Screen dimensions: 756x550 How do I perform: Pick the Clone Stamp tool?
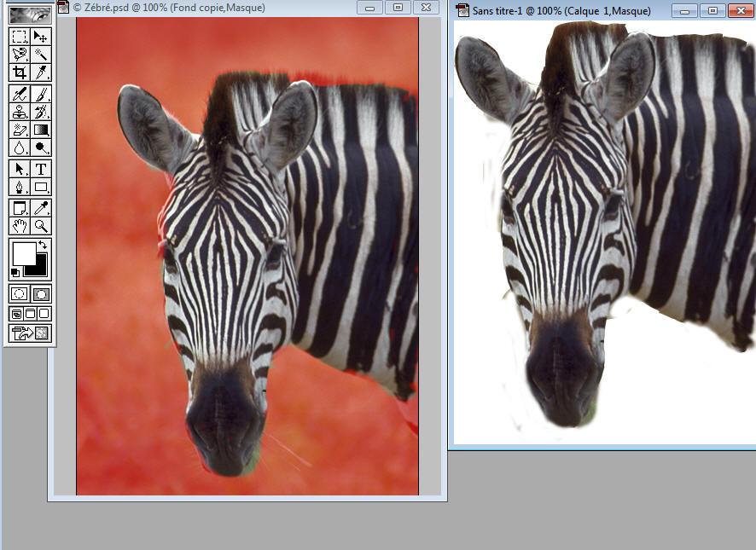click(20, 112)
